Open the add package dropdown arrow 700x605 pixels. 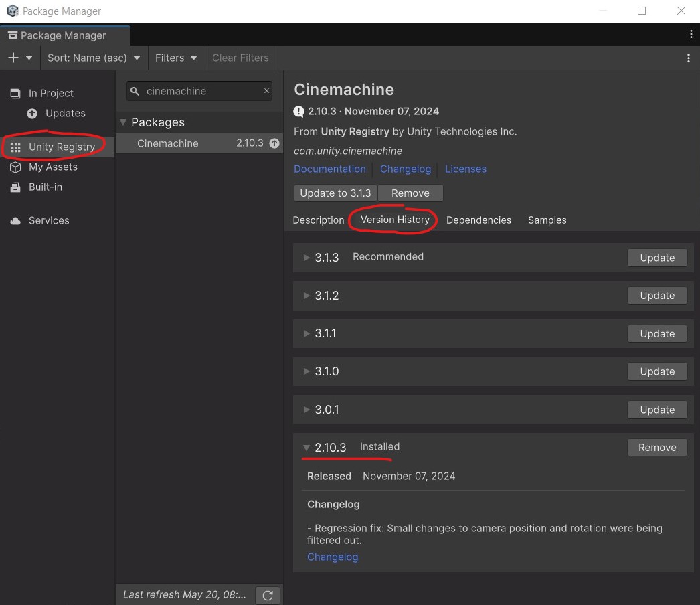pos(29,58)
